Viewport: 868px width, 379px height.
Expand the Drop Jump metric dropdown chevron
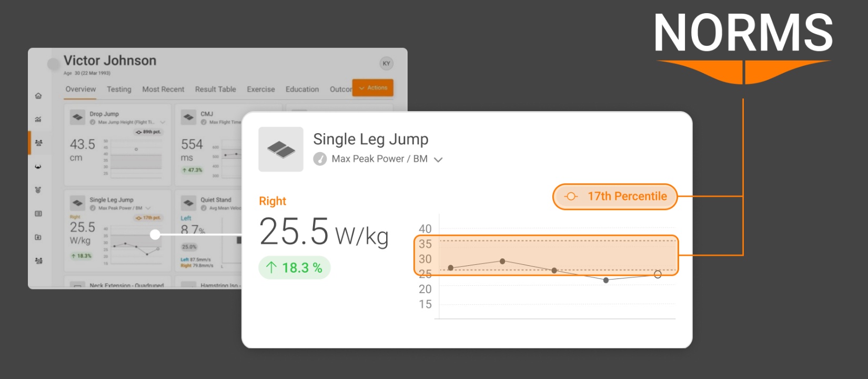[163, 122]
